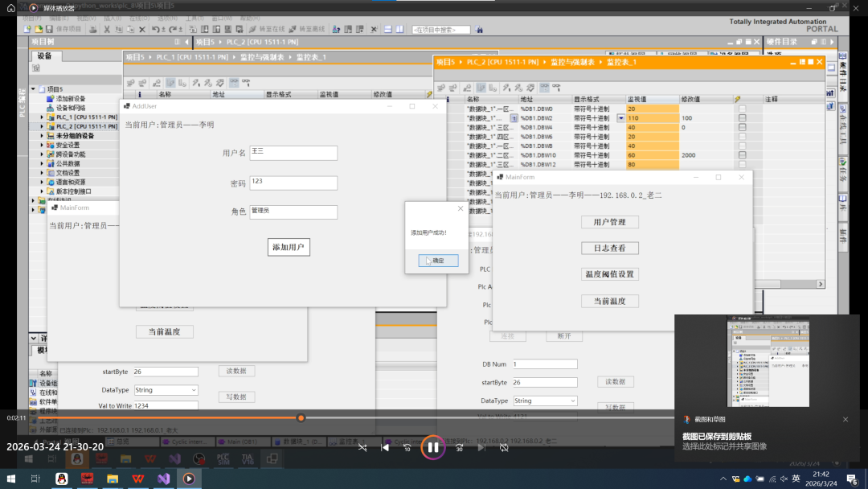Click the previous track button
The height and width of the screenshot is (489, 868).
[385, 447]
